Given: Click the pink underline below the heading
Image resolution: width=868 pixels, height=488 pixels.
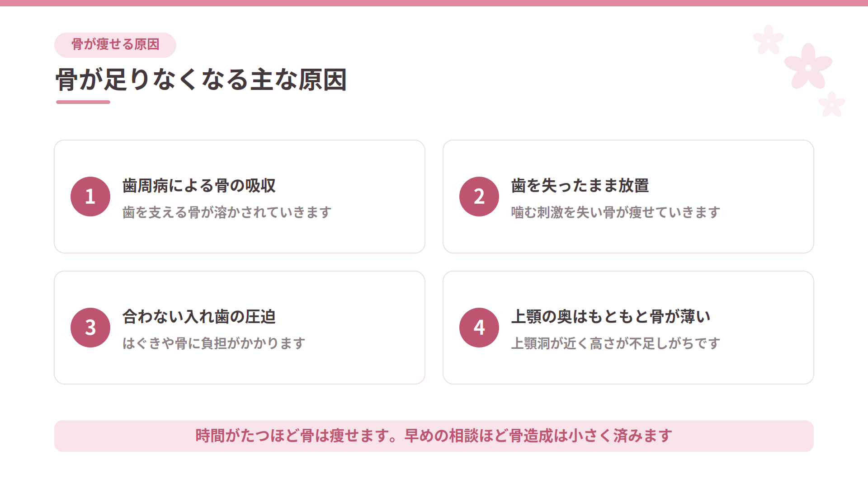Looking at the screenshot, I should pos(83,102).
